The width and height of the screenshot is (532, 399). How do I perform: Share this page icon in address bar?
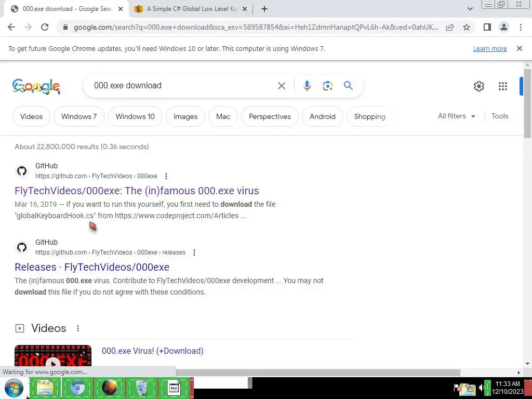point(450,27)
